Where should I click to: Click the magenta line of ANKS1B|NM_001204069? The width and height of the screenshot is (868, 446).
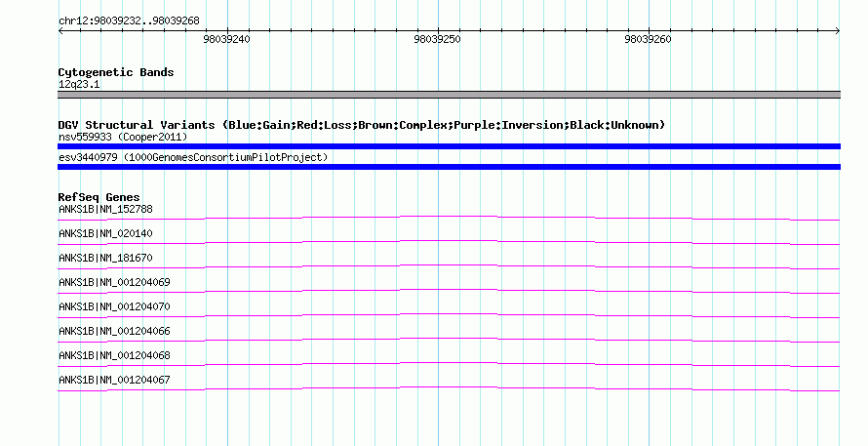click(449, 291)
